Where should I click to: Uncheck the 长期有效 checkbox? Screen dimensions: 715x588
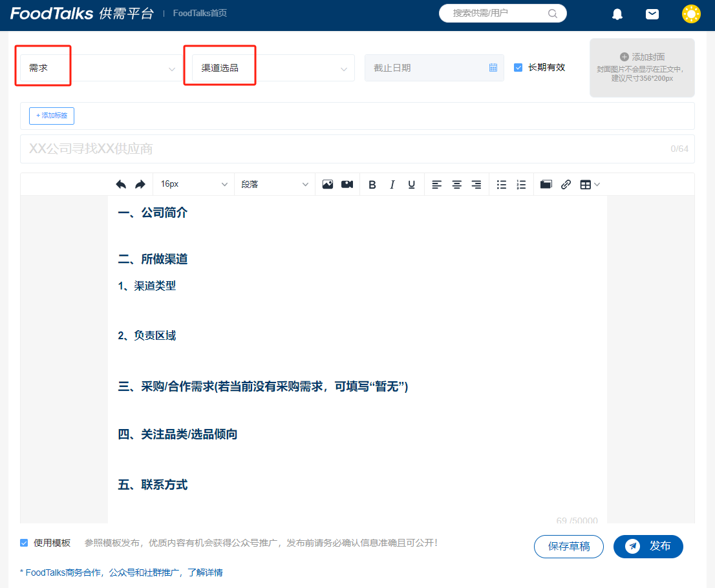[518, 67]
